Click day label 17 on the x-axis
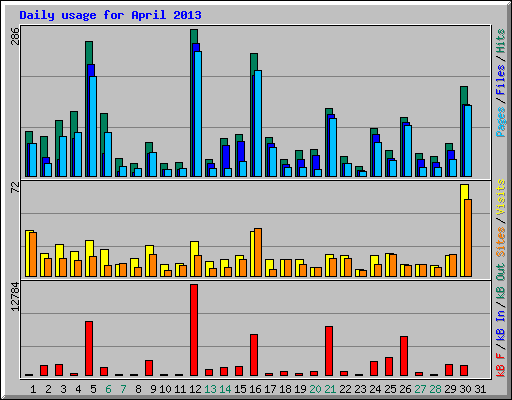This screenshot has height=400, width=512. 270,389
